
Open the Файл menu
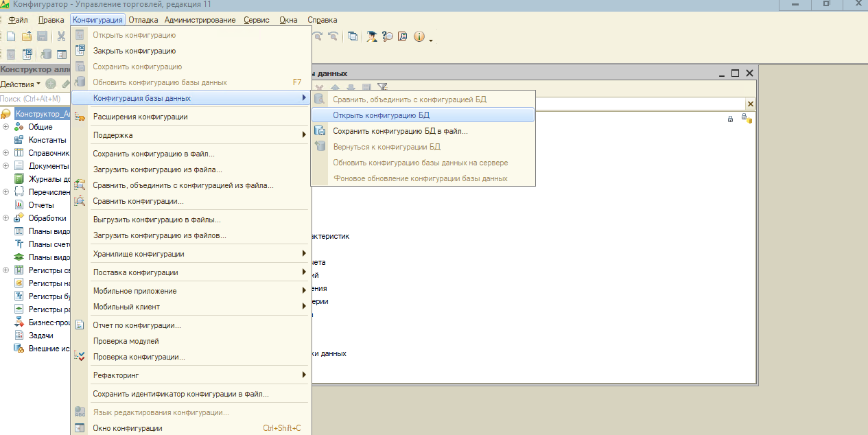point(18,20)
